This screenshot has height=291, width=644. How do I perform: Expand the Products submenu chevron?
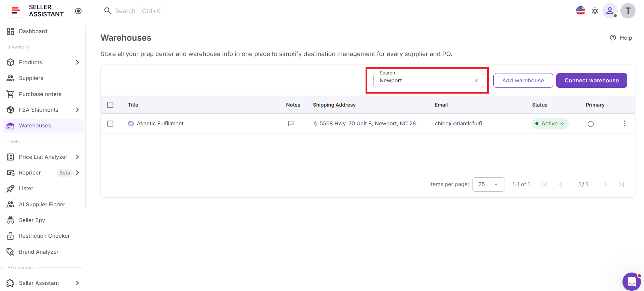[78, 62]
